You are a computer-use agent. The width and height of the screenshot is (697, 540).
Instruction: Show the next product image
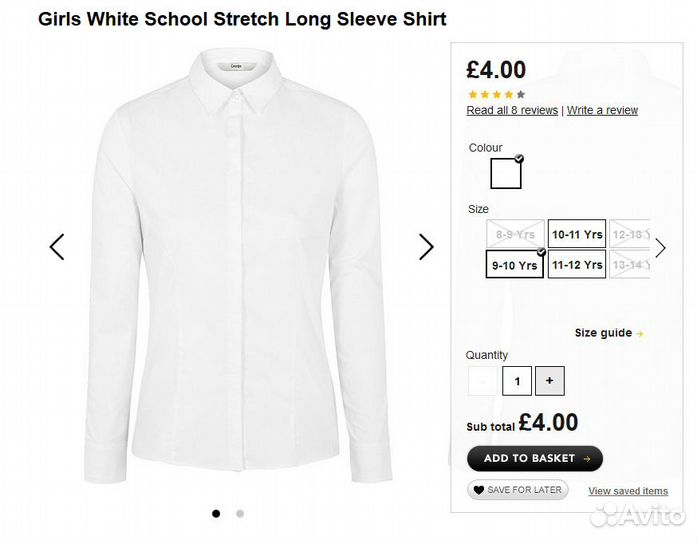point(426,247)
